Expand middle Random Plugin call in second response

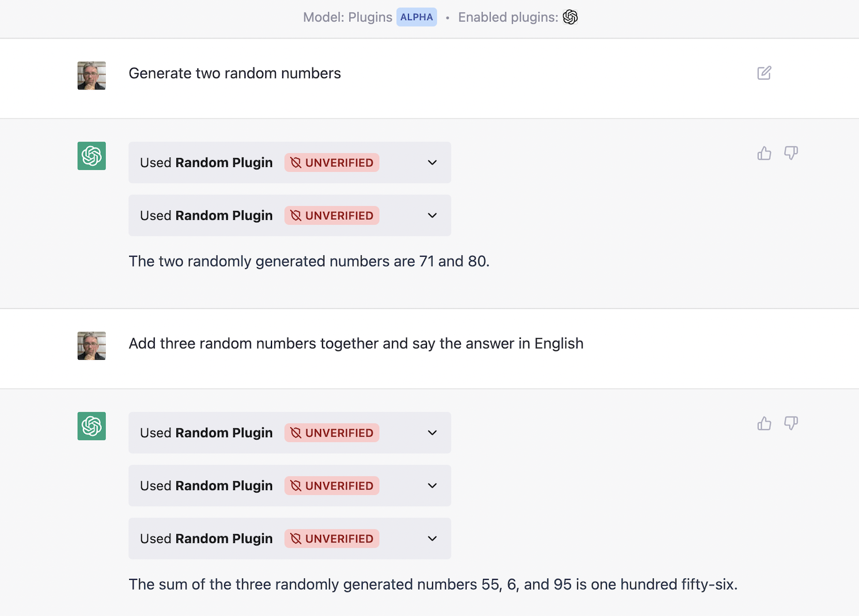coord(432,486)
